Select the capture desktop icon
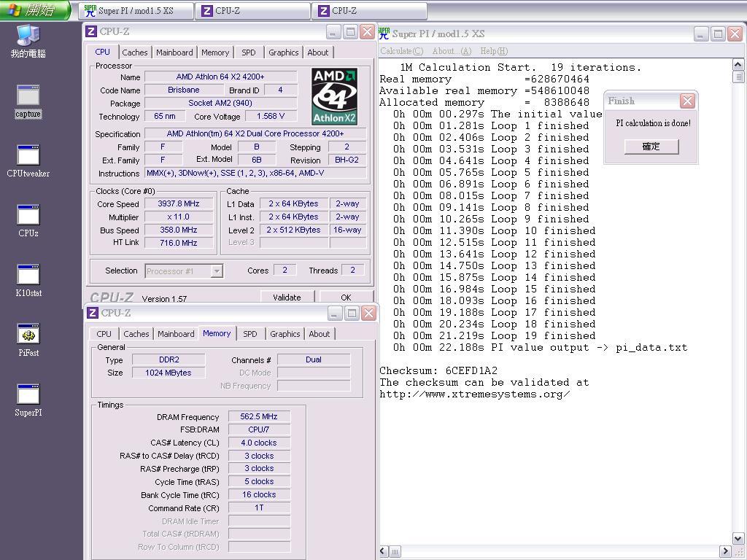Image resolution: width=747 pixels, height=560 pixels. (28, 101)
